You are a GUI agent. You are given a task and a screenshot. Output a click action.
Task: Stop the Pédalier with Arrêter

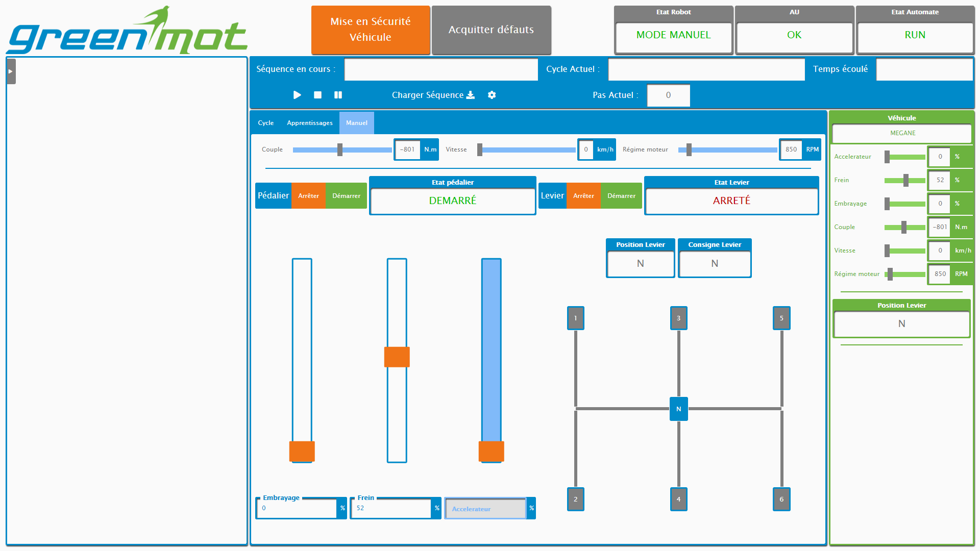click(x=308, y=196)
